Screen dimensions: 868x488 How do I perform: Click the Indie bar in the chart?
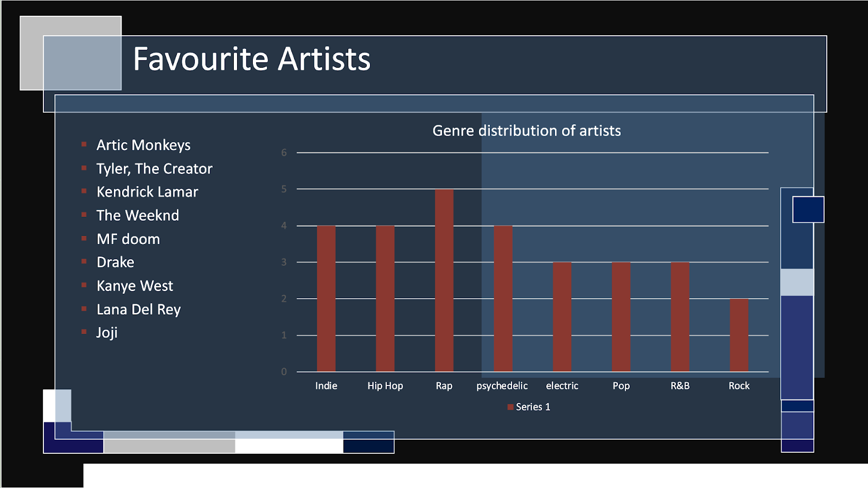(x=326, y=299)
